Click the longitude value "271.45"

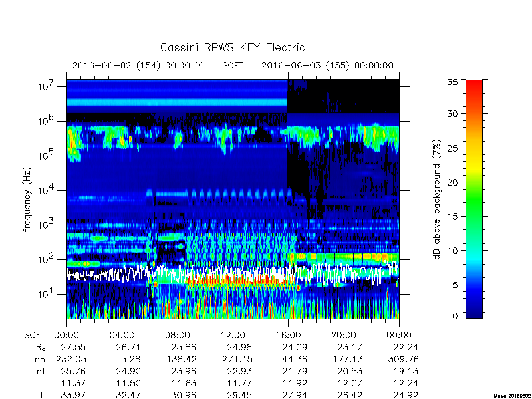coord(237,359)
